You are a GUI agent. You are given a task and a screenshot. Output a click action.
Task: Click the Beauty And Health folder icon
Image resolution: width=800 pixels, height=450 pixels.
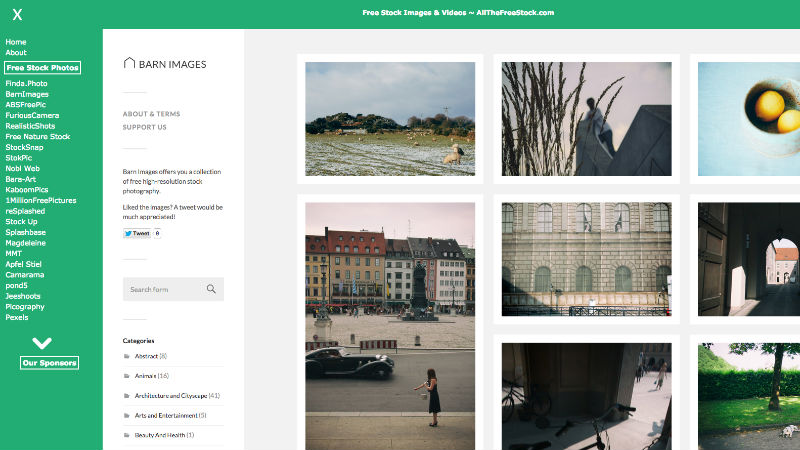[x=127, y=435]
